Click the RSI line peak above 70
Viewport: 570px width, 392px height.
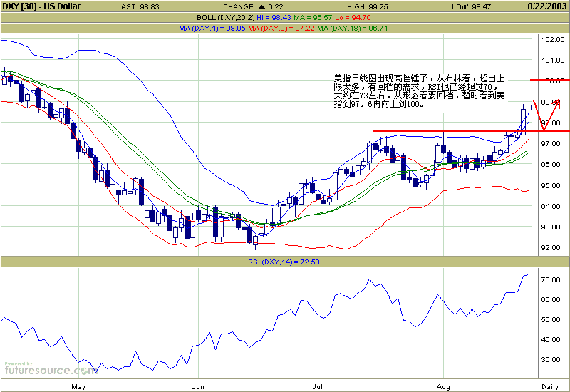(x=528, y=274)
